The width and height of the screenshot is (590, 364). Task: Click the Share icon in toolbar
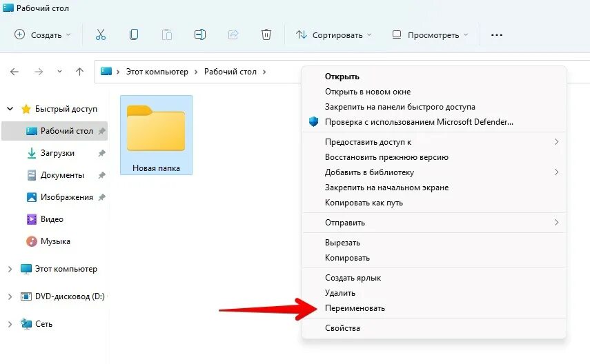233,34
